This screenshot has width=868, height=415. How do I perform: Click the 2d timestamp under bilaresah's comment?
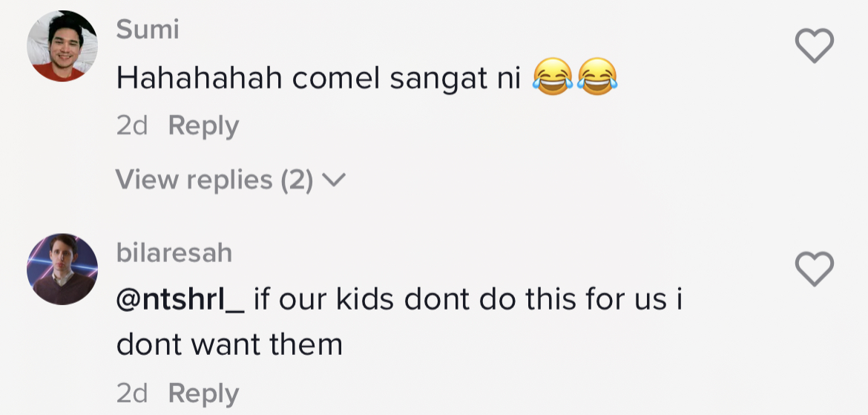132,393
